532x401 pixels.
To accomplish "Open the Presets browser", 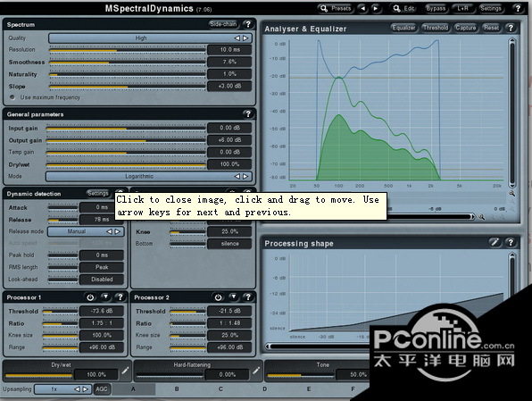I will point(336,9).
